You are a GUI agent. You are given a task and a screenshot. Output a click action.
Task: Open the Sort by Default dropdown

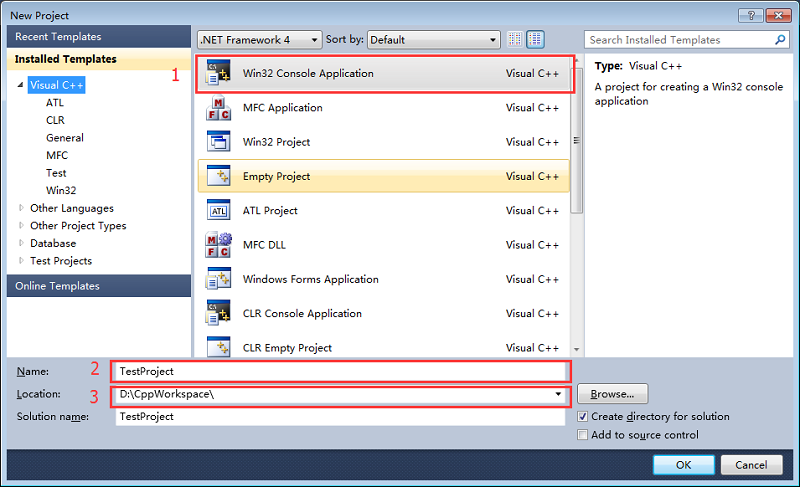[433, 40]
